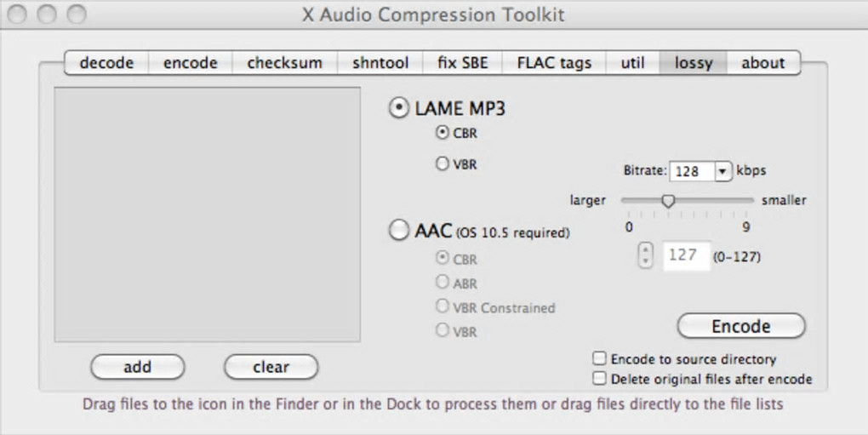Click the larger-smaller quality slider
Viewport: 868px width, 435px height.
pos(669,201)
